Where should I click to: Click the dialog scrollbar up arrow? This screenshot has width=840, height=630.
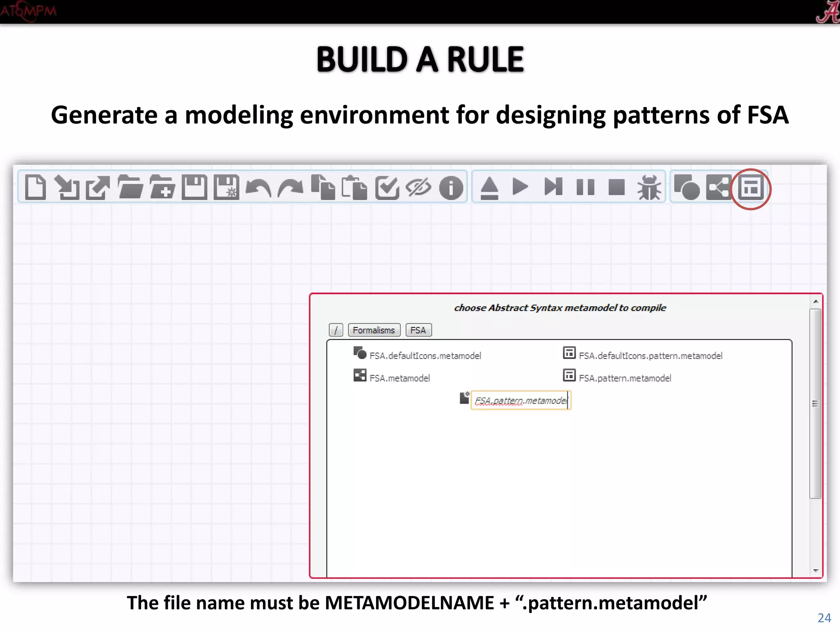(x=816, y=301)
